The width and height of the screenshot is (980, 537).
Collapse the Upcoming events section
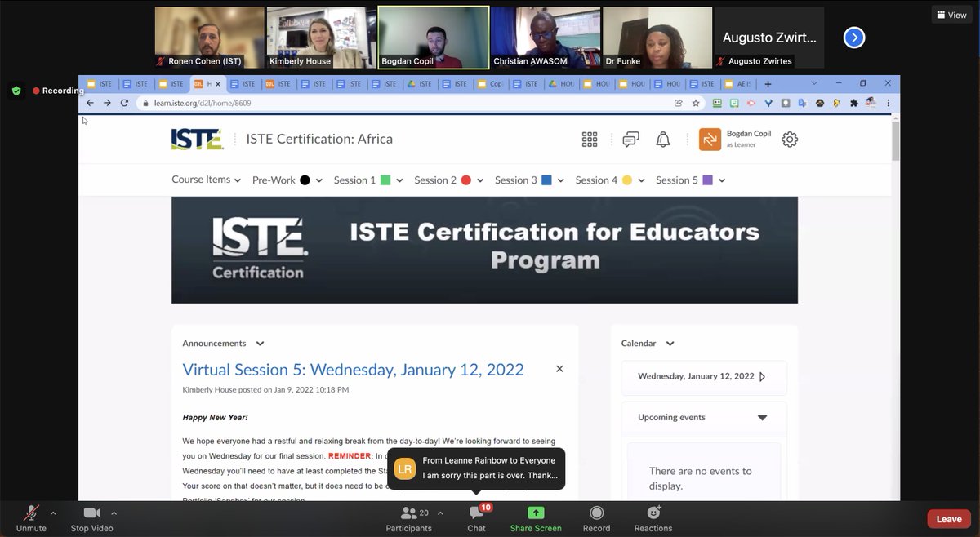[x=763, y=418]
